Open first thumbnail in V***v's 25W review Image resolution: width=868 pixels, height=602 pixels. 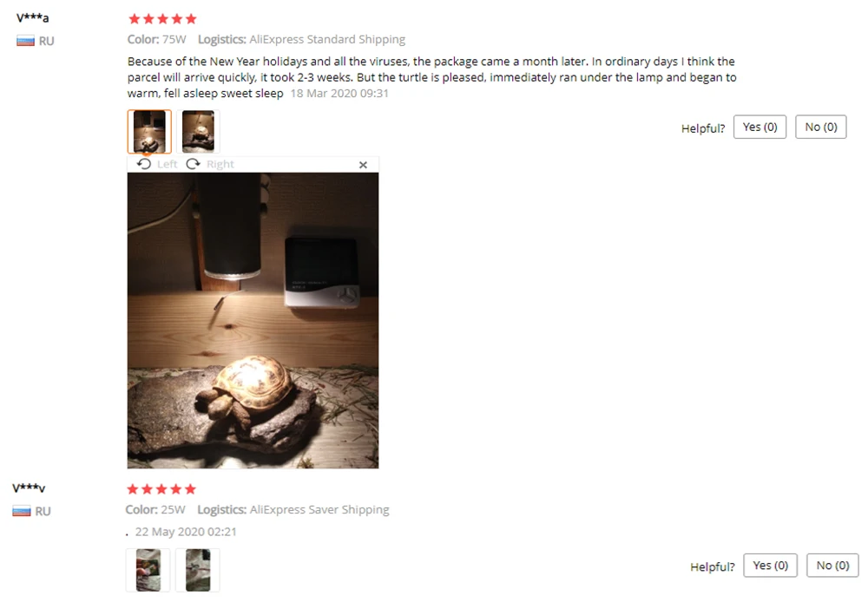point(148,570)
